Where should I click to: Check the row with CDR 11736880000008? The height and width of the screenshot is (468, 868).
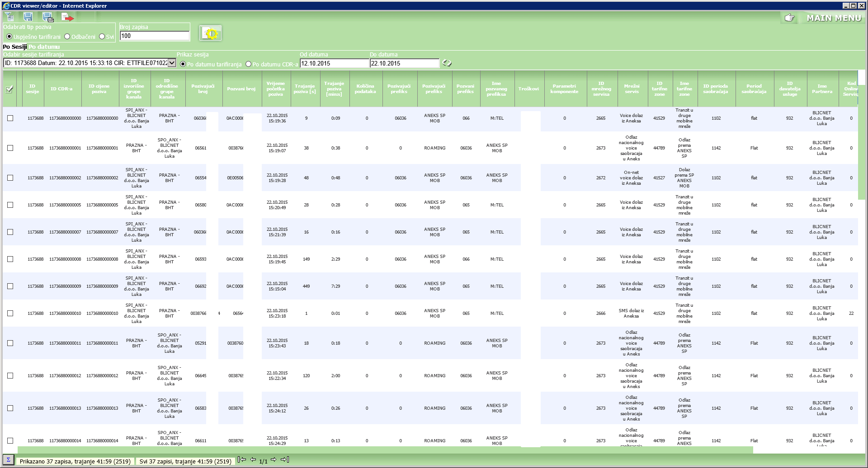pyautogui.click(x=10, y=259)
